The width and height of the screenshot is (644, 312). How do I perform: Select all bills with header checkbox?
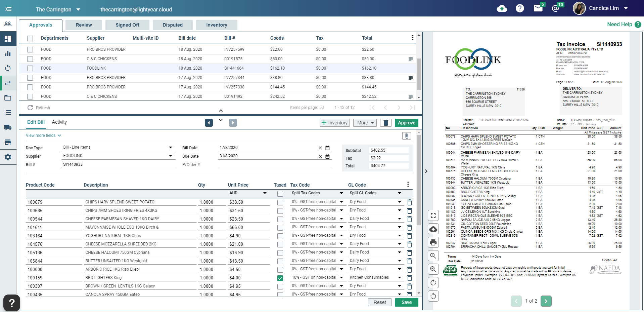click(30, 38)
